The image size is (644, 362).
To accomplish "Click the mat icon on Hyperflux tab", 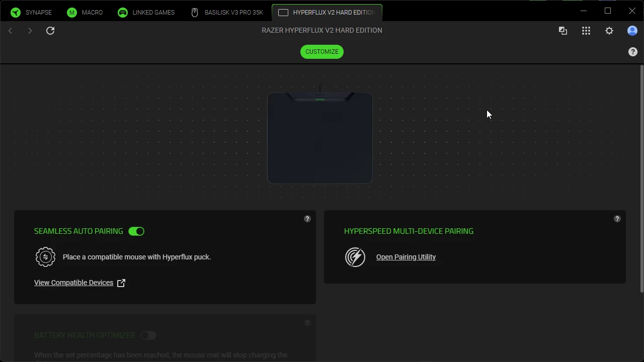I will click(283, 13).
